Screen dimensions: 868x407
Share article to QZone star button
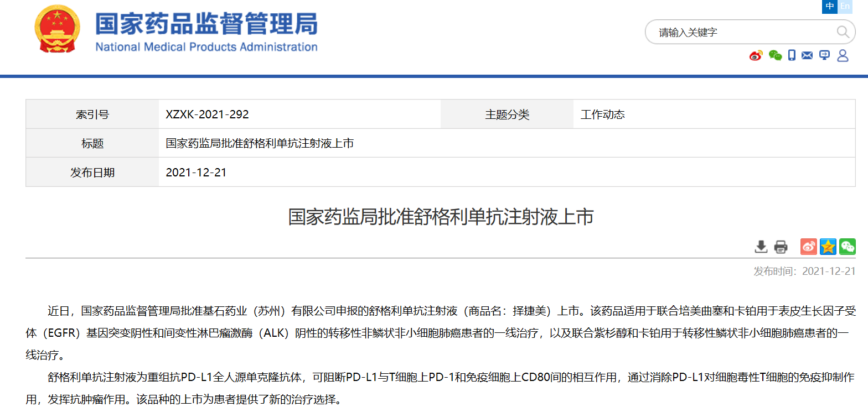828,247
